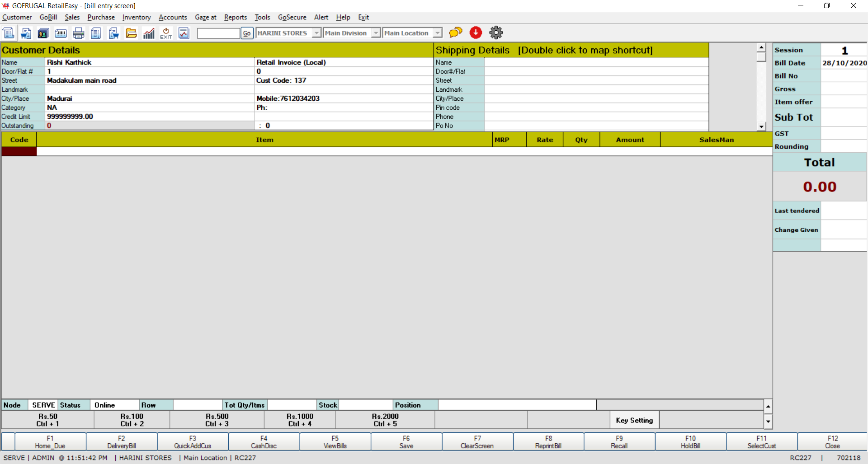868x464 pixels.
Task: Click the dark red Code entry cell
Action: (19, 152)
